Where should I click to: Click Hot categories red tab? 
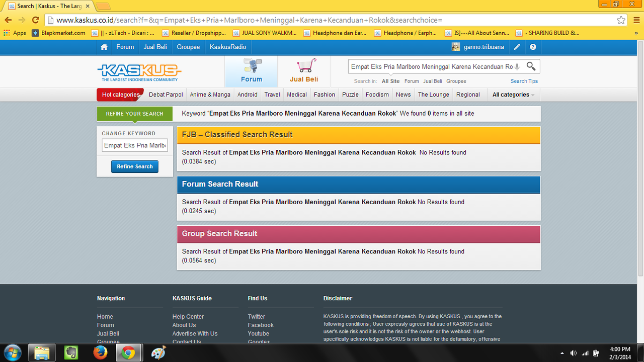coord(120,95)
